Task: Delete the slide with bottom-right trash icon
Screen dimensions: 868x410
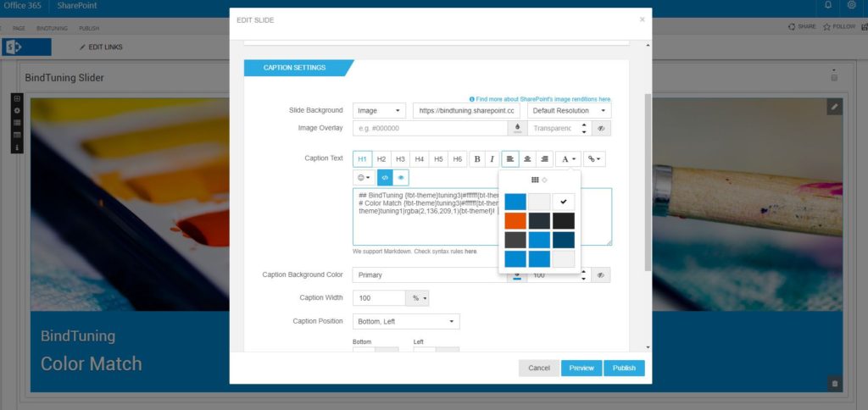Action: [835, 383]
